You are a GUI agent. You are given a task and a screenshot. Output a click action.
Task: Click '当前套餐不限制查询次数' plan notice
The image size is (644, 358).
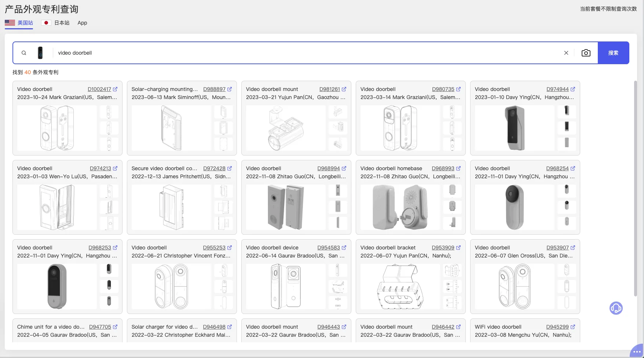(x=608, y=9)
